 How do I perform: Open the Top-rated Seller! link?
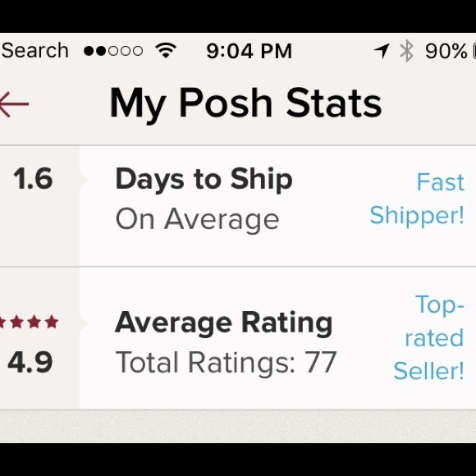pyautogui.click(x=428, y=337)
